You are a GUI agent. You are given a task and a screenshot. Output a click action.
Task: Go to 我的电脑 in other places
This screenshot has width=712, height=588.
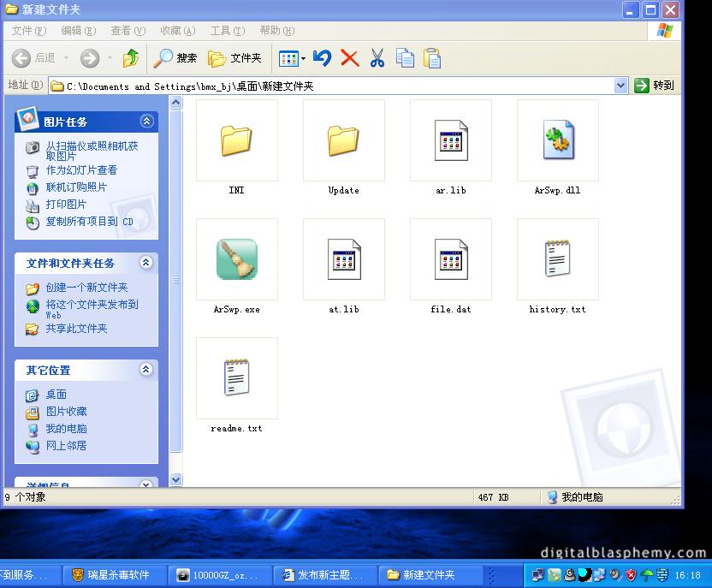pos(66,429)
